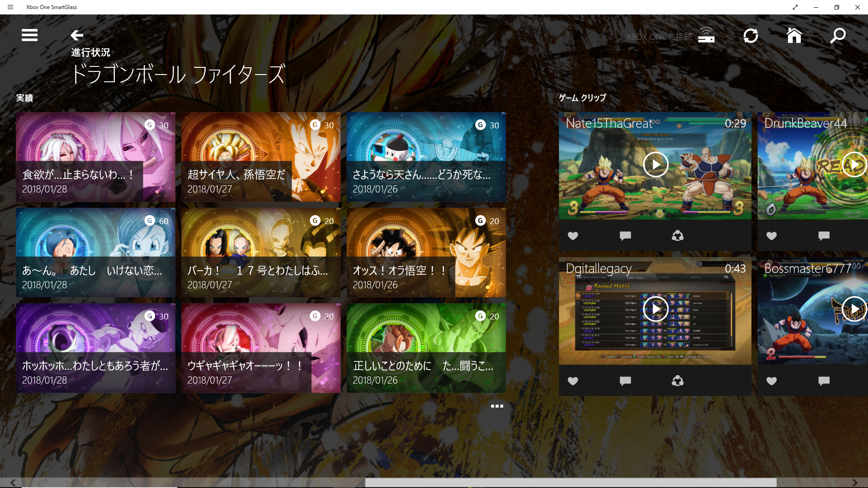Go back with the arrow icon
This screenshot has width=868, height=488.
[77, 35]
